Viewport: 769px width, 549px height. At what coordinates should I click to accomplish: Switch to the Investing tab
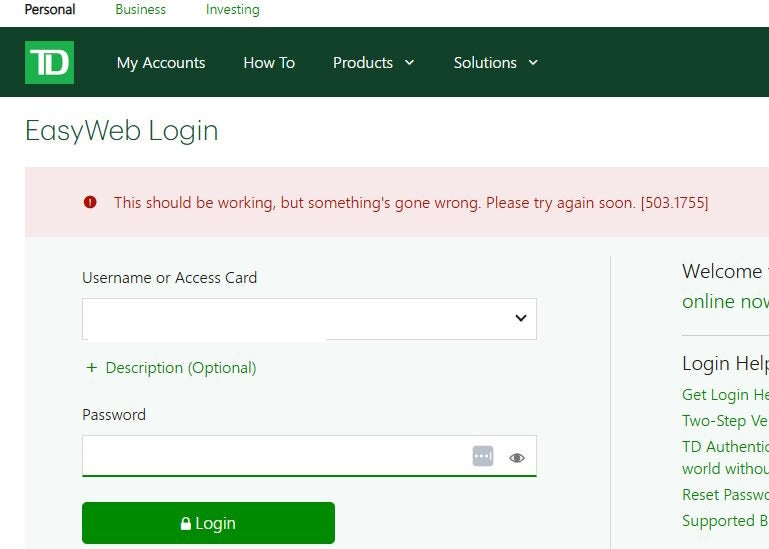click(x=232, y=10)
